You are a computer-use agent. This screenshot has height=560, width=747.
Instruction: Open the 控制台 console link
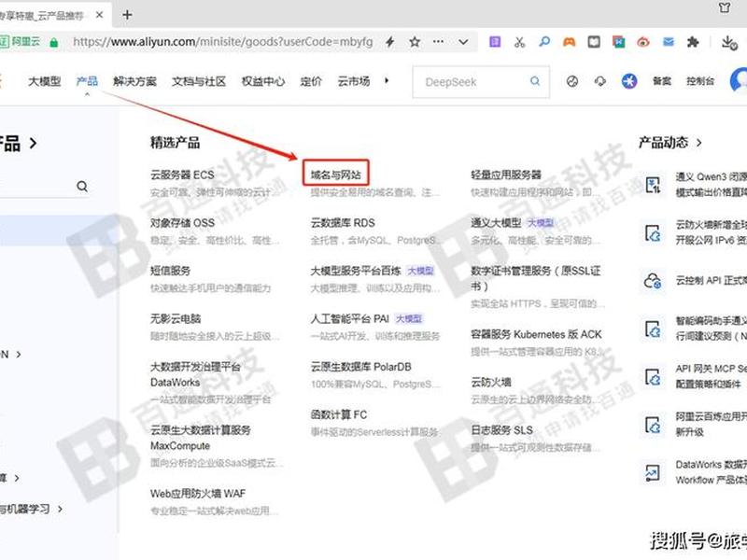click(700, 81)
